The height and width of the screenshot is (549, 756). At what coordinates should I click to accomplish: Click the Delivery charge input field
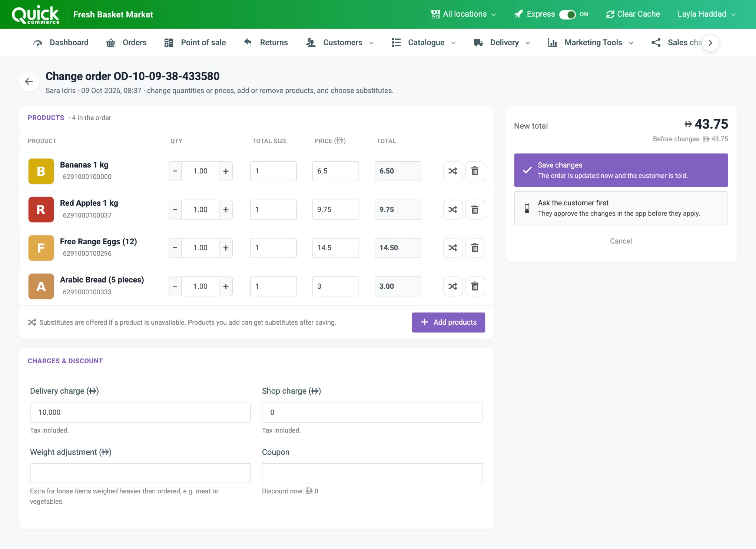point(140,413)
